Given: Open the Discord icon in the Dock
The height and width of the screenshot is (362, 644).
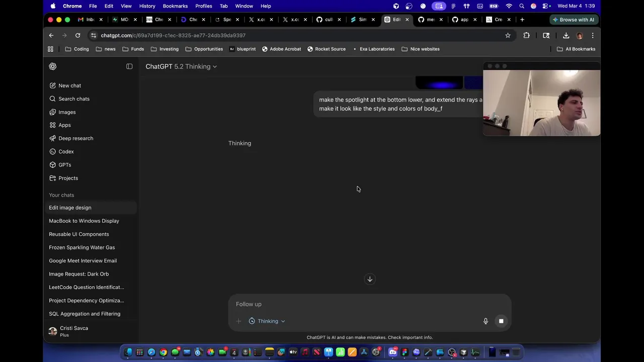Looking at the screenshot, I should (x=392, y=352).
